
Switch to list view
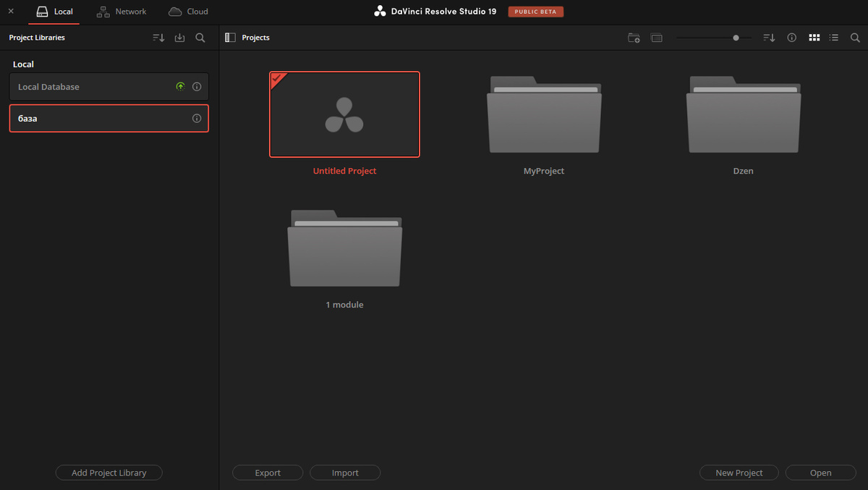click(834, 38)
